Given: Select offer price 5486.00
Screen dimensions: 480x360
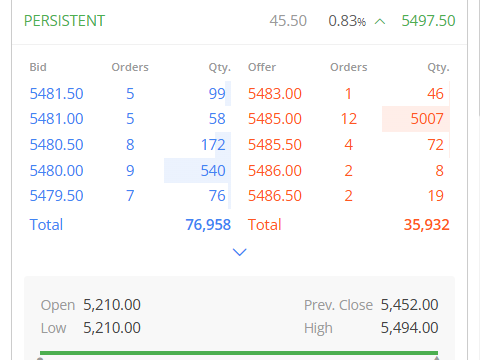Looking at the screenshot, I should tap(275, 171).
